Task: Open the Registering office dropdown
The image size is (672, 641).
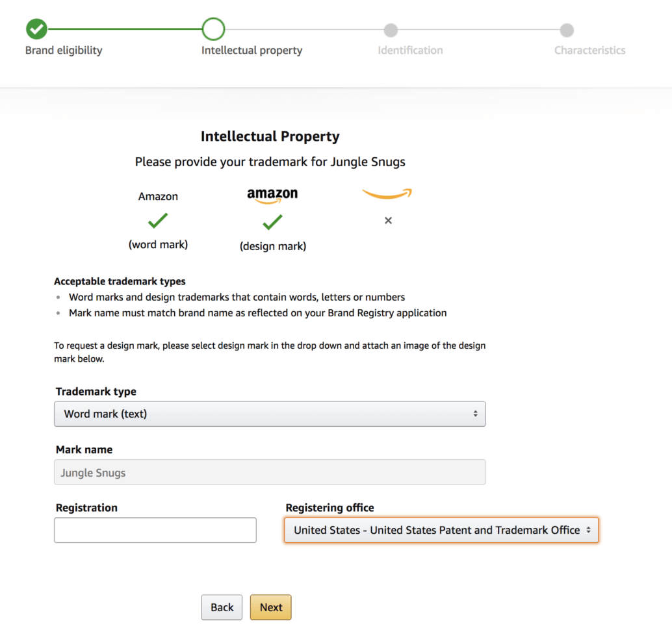Action: 441,530
